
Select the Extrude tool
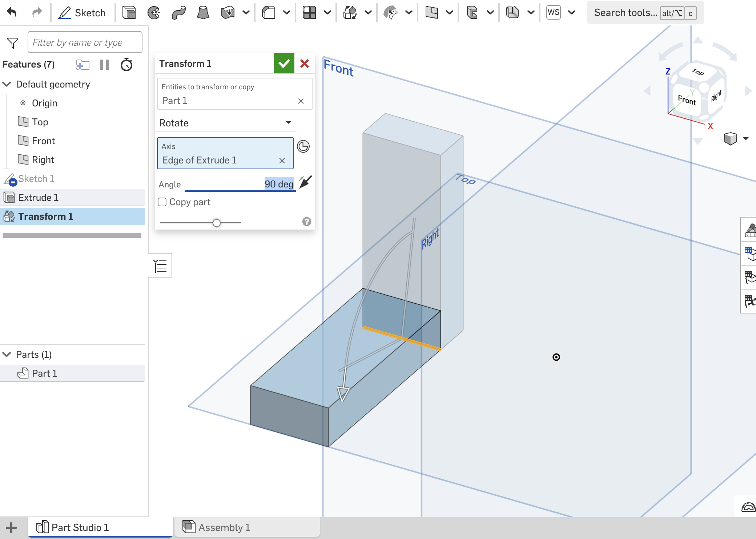128,12
